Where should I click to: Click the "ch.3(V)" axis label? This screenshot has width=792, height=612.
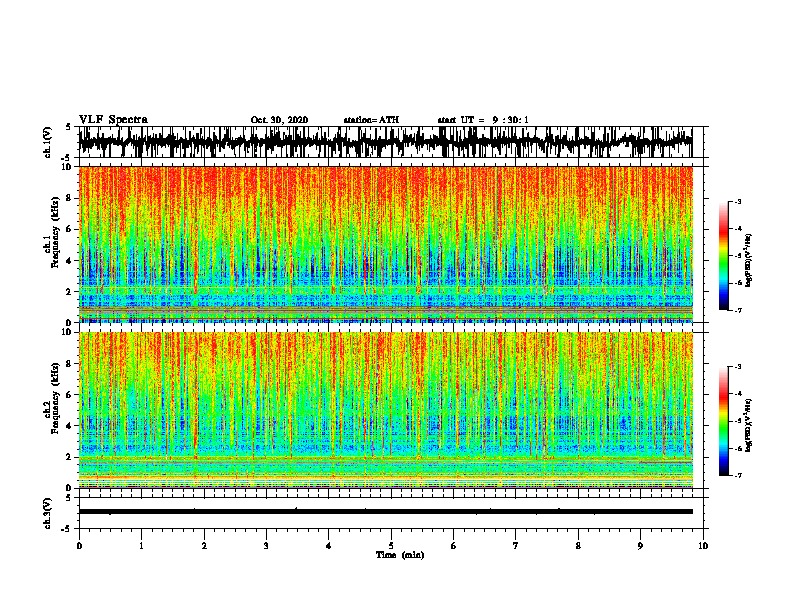click(x=47, y=513)
